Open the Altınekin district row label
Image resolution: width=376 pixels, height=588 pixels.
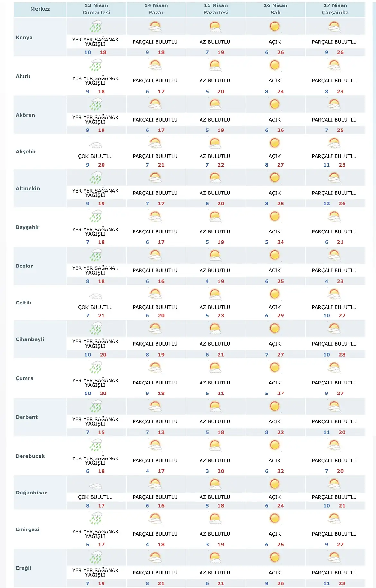[28, 188]
